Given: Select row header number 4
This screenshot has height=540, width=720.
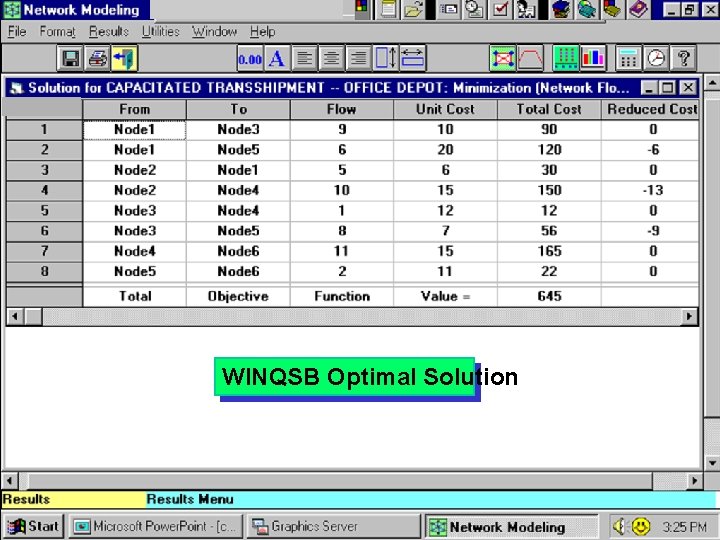Looking at the screenshot, I should coord(44,190).
